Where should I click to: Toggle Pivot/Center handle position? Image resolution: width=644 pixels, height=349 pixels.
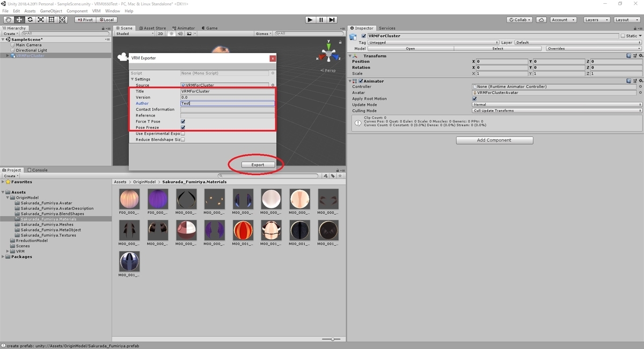tap(85, 20)
